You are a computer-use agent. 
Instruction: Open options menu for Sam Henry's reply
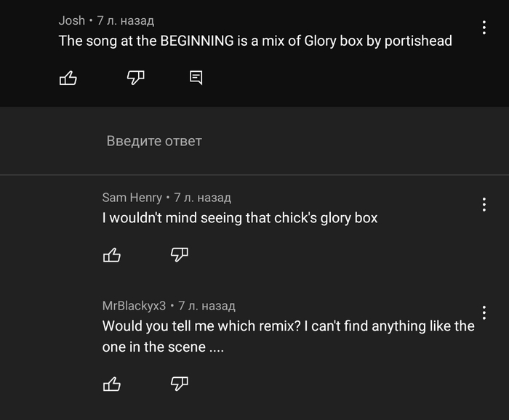(484, 205)
